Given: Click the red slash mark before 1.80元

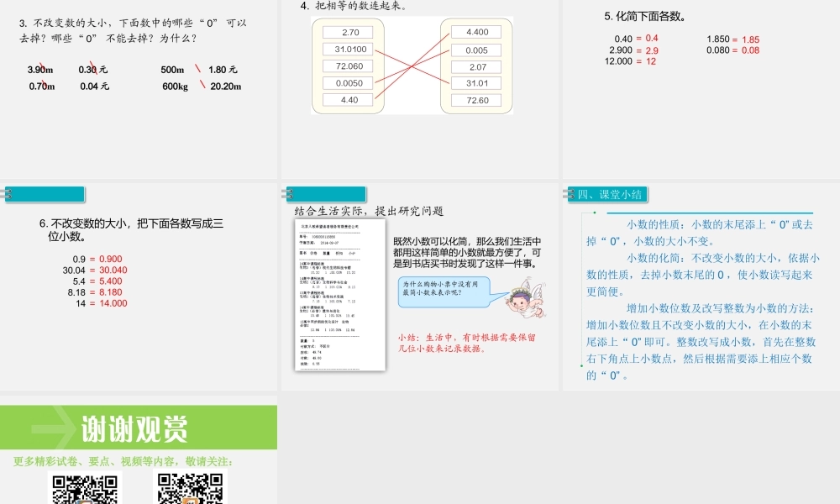Looking at the screenshot, I should [x=199, y=70].
